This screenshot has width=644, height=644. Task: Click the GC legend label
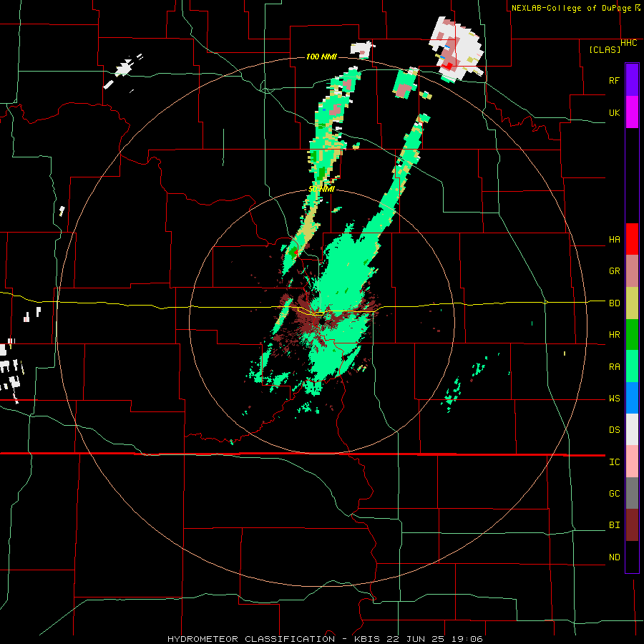point(615,493)
